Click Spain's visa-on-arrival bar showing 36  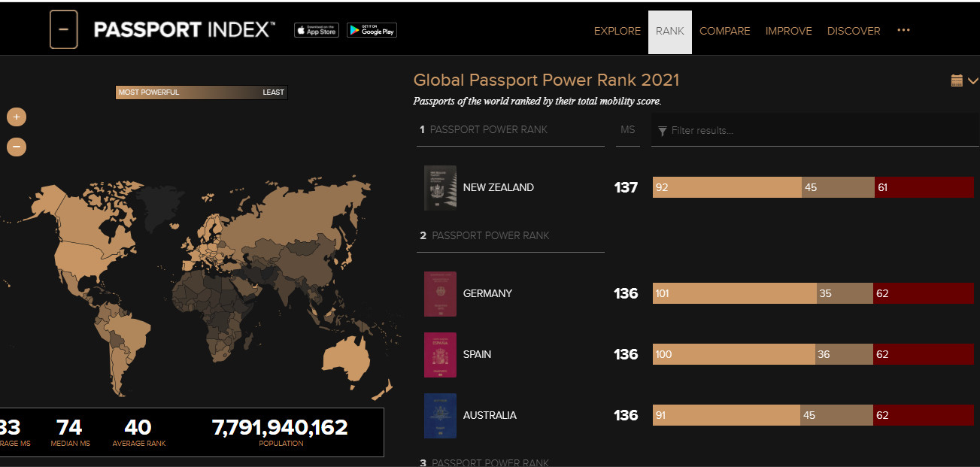pyautogui.click(x=845, y=354)
